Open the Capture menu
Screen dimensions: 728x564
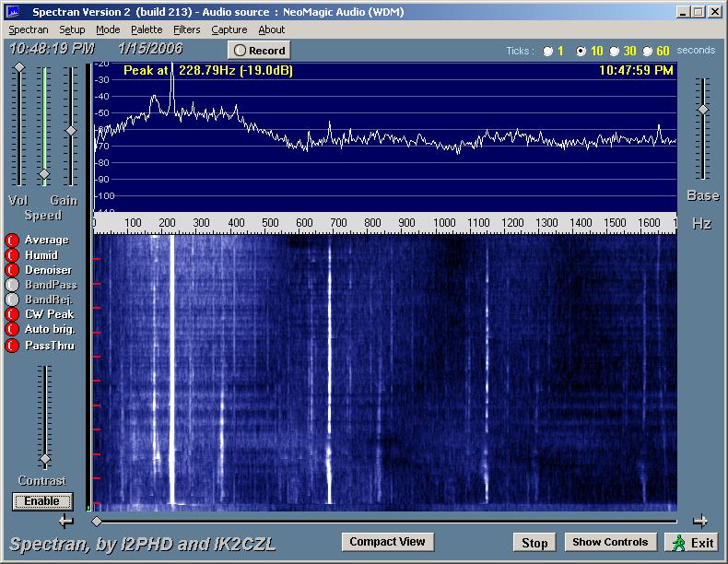click(x=229, y=29)
